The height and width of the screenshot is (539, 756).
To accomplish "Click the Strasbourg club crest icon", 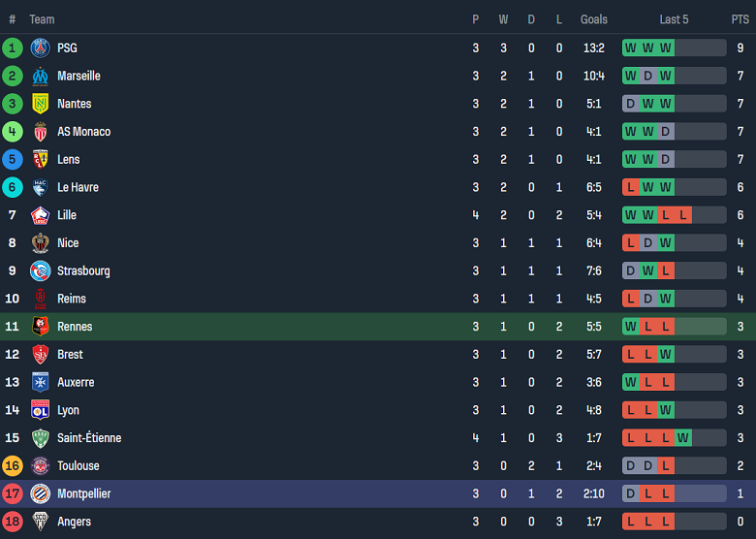I will coord(40,271).
